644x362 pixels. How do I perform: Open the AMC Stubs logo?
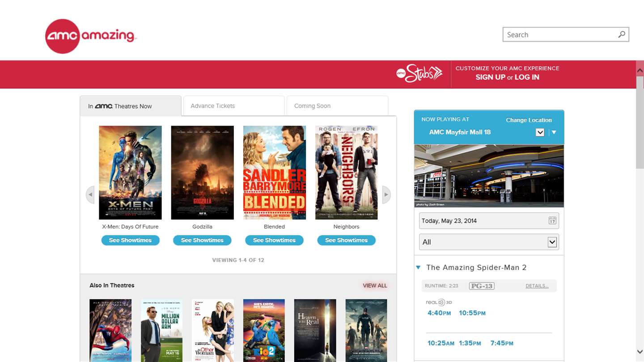(419, 74)
